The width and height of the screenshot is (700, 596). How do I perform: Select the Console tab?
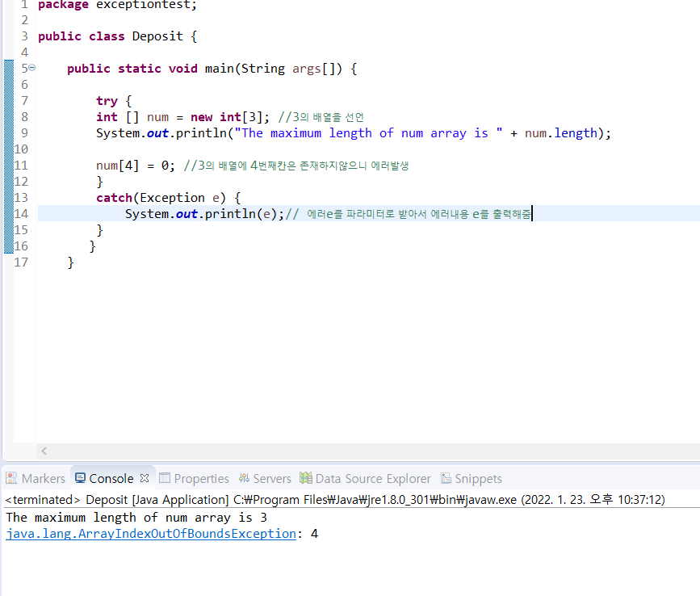pos(111,479)
